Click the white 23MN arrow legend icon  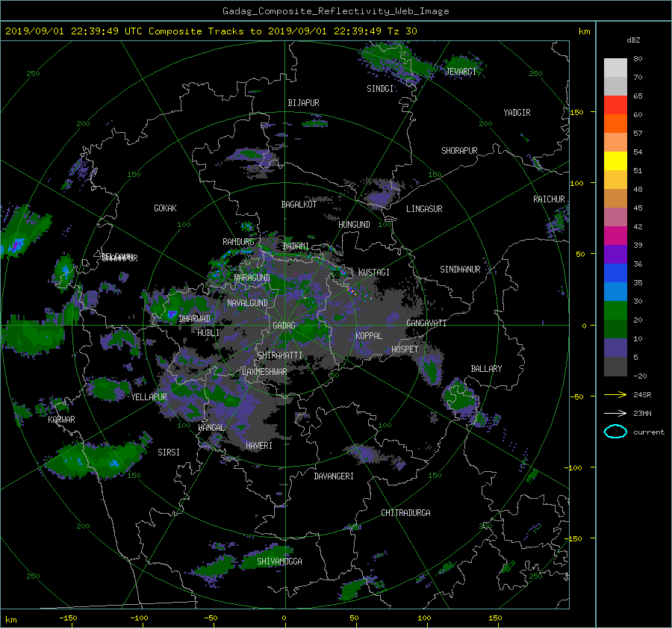pyautogui.click(x=615, y=413)
